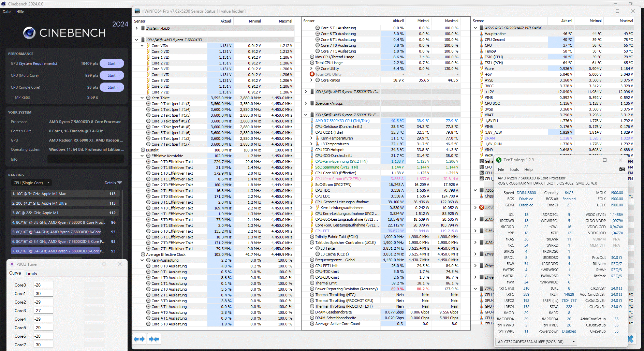This screenshot has height=351, width=644.
Task: Click the clock icon beside Max CPU/Thread Usage
Action: pos(312,57)
